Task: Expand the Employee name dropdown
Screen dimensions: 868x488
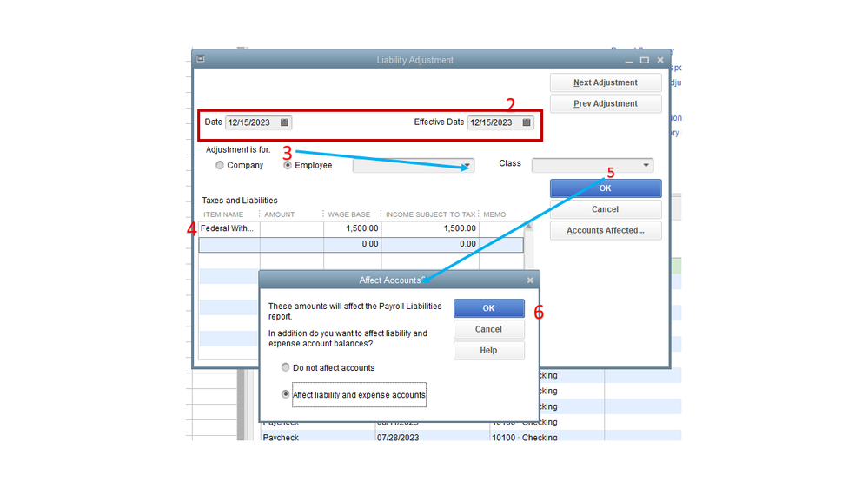Action: click(x=467, y=166)
